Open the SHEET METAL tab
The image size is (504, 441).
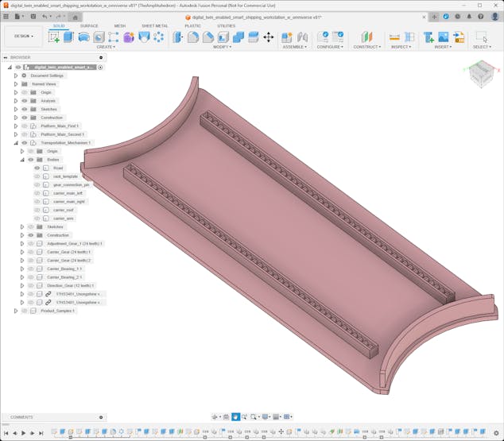point(154,25)
